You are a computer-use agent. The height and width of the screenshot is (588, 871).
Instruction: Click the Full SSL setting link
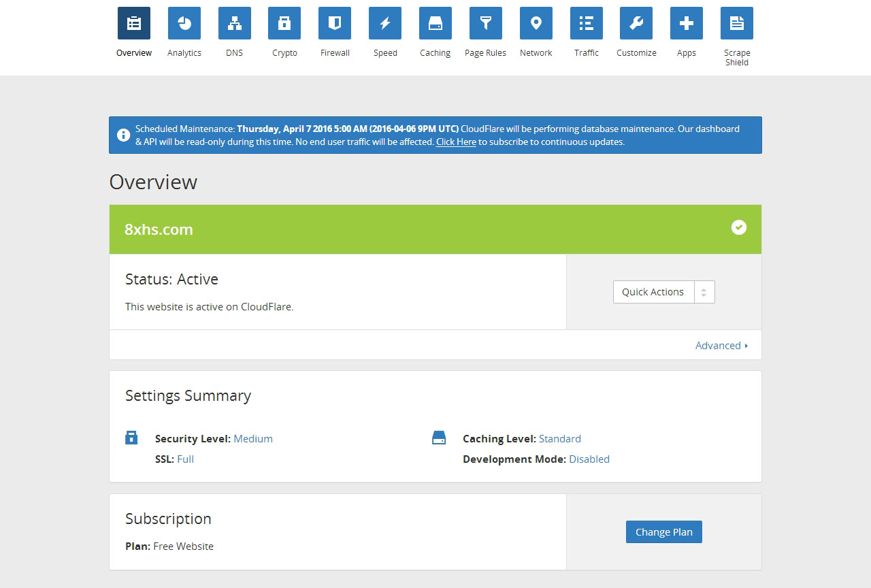point(185,459)
